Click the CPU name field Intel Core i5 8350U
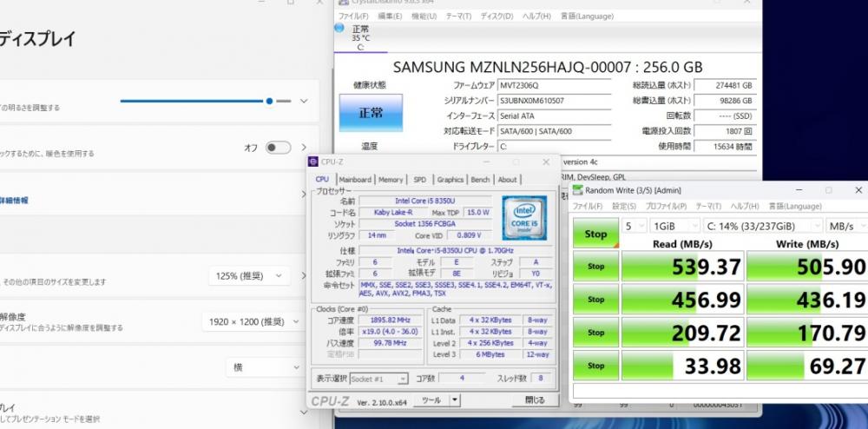Screen dimensions: 868x429 coord(425,201)
